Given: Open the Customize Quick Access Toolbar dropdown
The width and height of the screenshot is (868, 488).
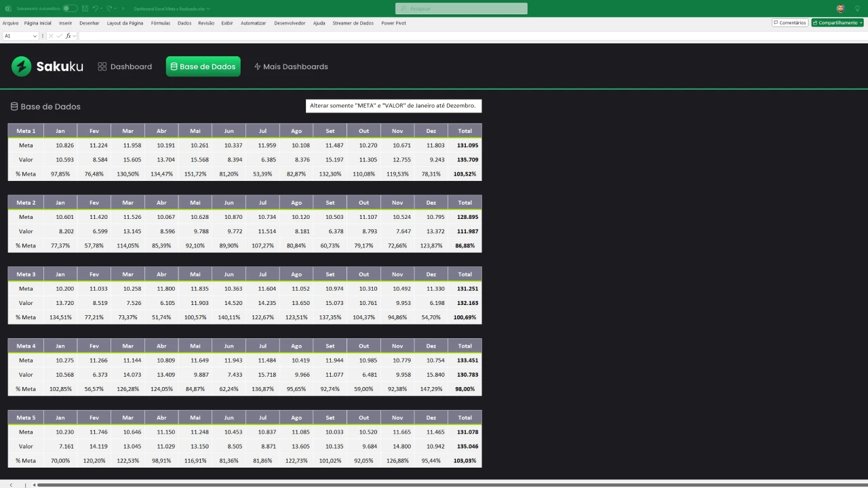Looking at the screenshot, I should tap(123, 9).
